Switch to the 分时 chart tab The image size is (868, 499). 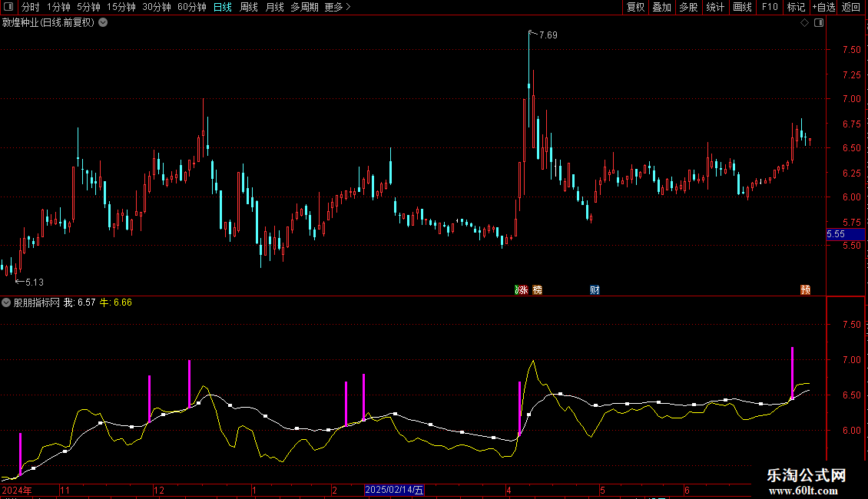31,7
